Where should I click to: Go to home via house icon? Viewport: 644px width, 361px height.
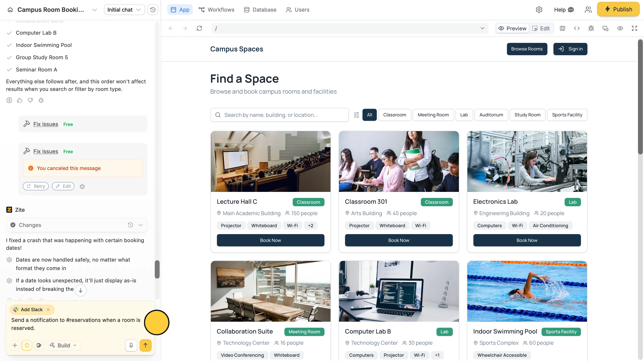point(10,10)
